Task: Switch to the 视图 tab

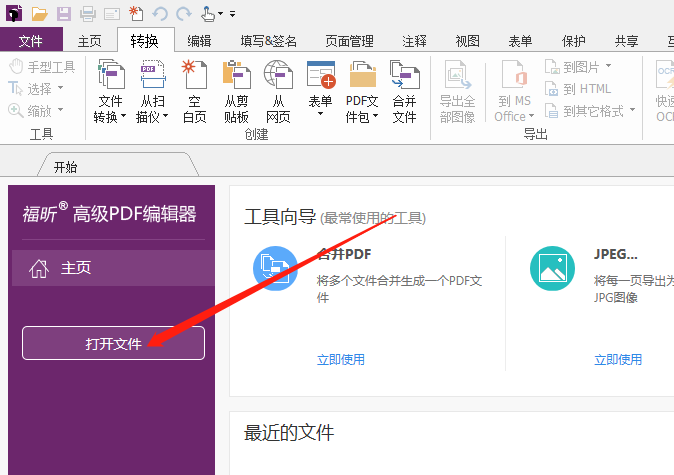Action: [468, 41]
